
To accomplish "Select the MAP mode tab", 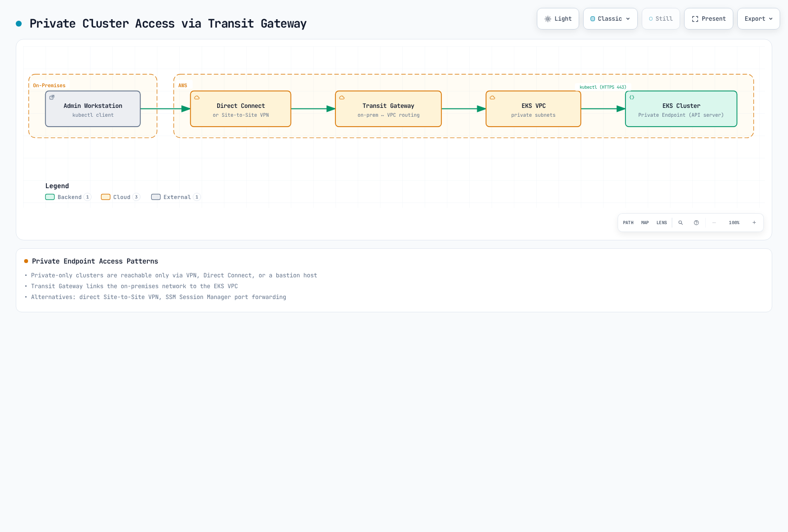I will tap(645, 223).
